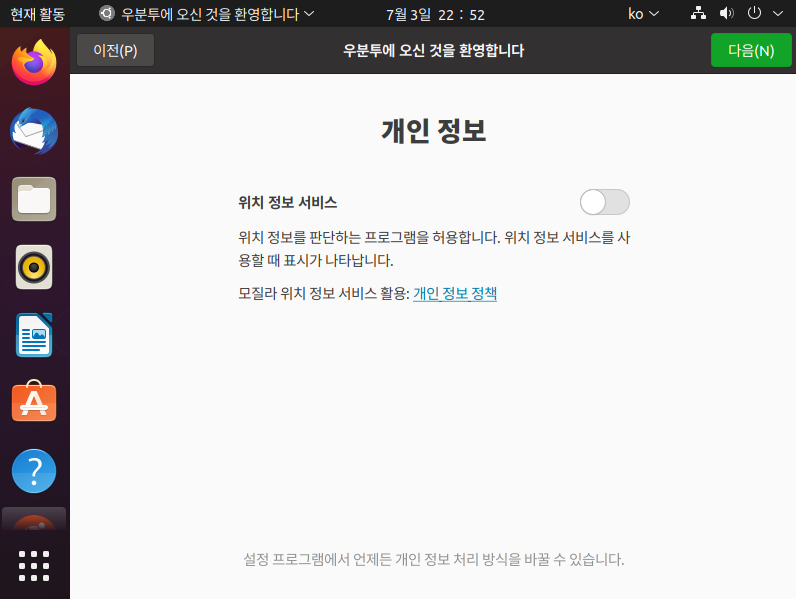Image resolution: width=796 pixels, height=599 pixels.
Task: Open the 개인 정보 정책 link
Action: [455, 293]
